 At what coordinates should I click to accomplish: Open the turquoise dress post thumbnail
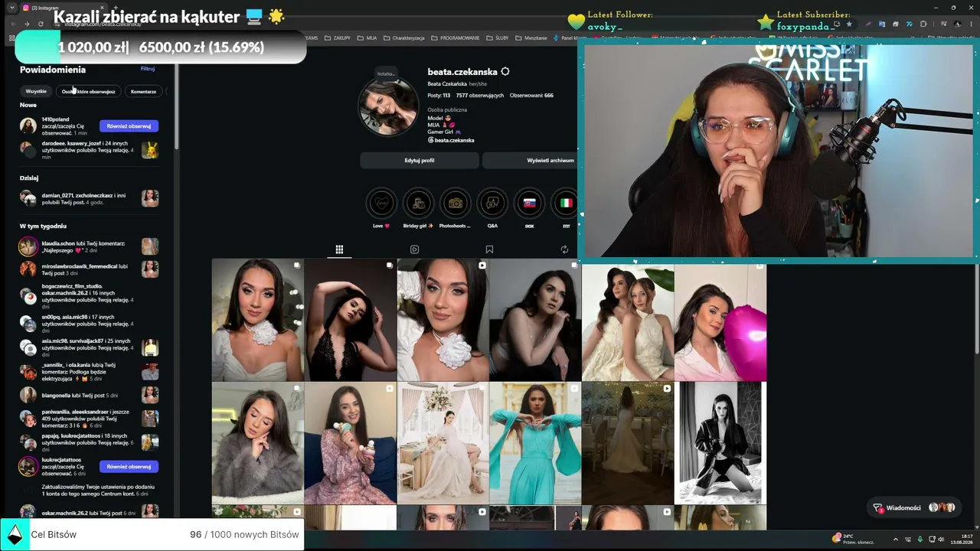pos(535,444)
